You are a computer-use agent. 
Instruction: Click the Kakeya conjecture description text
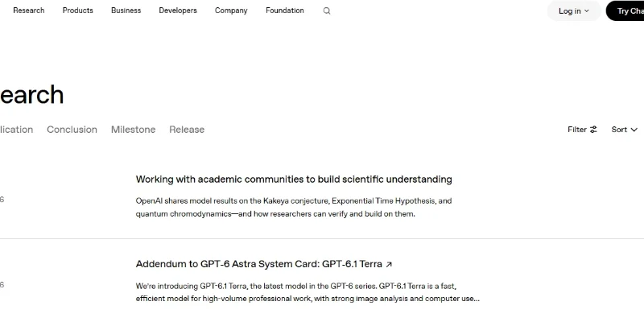[x=294, y=200]
